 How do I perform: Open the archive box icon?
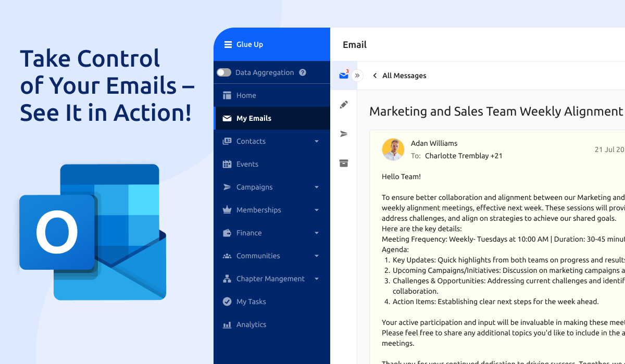pyautogui.click(x=343, y=163)
